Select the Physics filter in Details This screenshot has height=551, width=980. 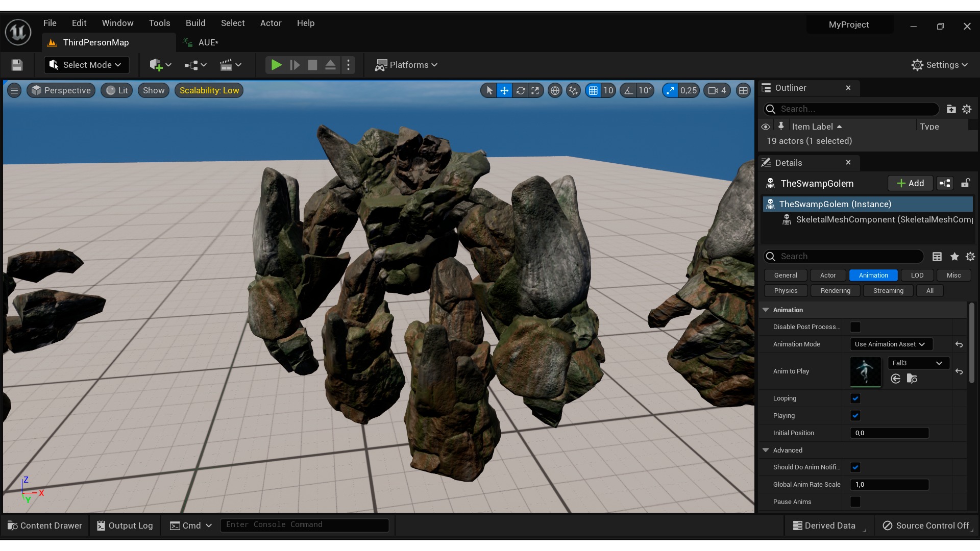pyautogui.click(x=786, y=291)
